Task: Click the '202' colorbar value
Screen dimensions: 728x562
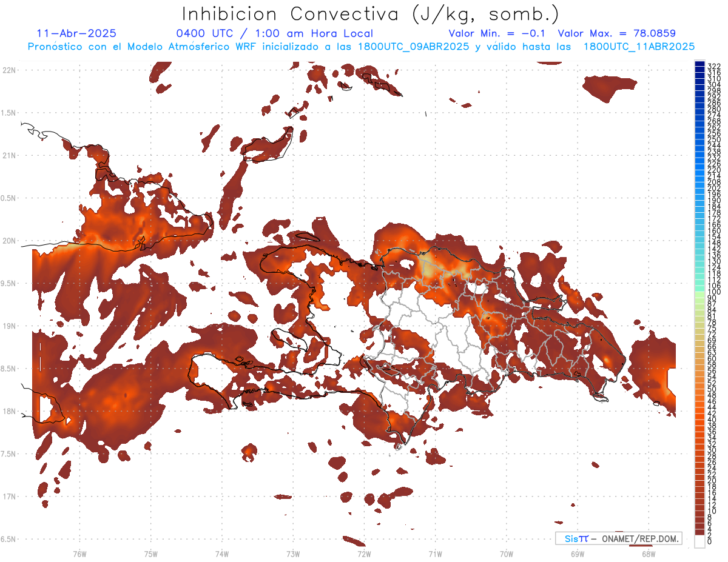Action: coord(714,188)
